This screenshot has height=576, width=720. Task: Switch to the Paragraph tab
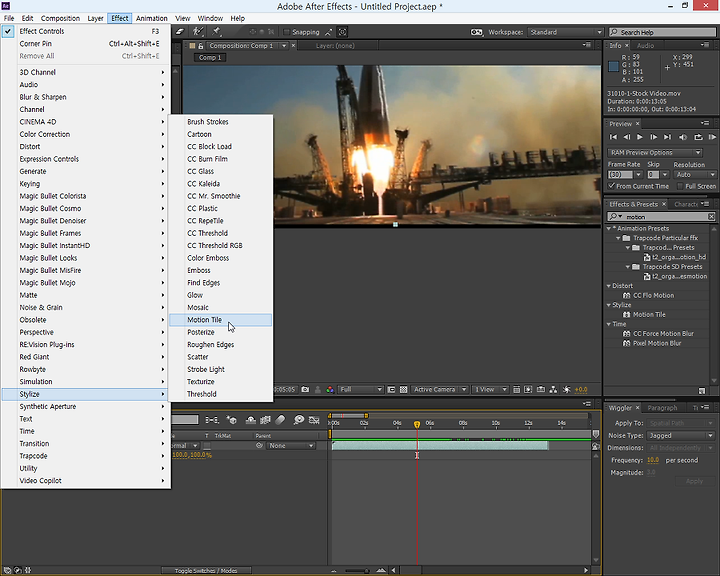(x=662, y=408)
